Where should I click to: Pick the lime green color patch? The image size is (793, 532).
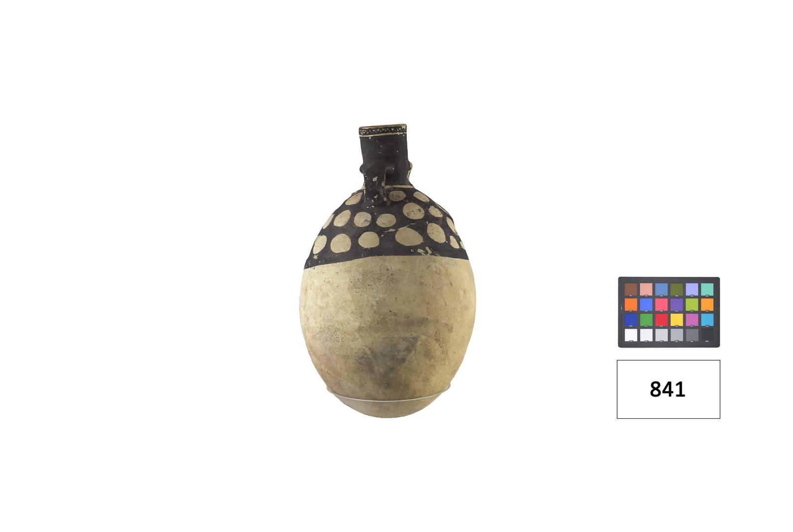(692, 304)
